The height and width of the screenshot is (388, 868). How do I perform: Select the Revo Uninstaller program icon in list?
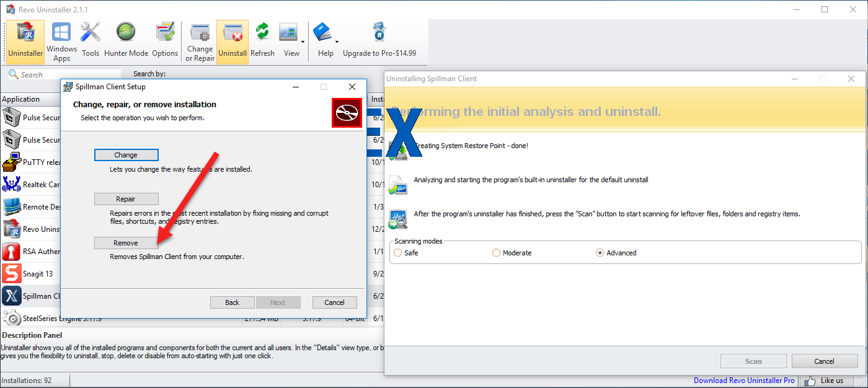coord(12,229)
